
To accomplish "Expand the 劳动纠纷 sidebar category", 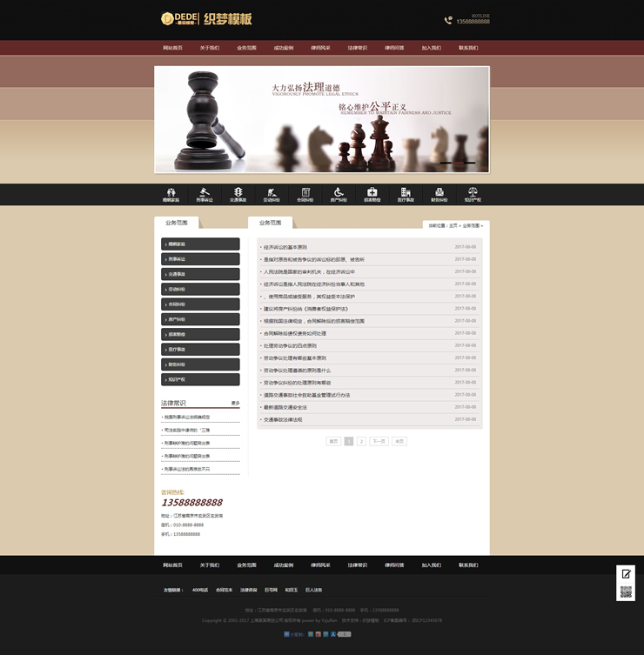I will (200, 290).
